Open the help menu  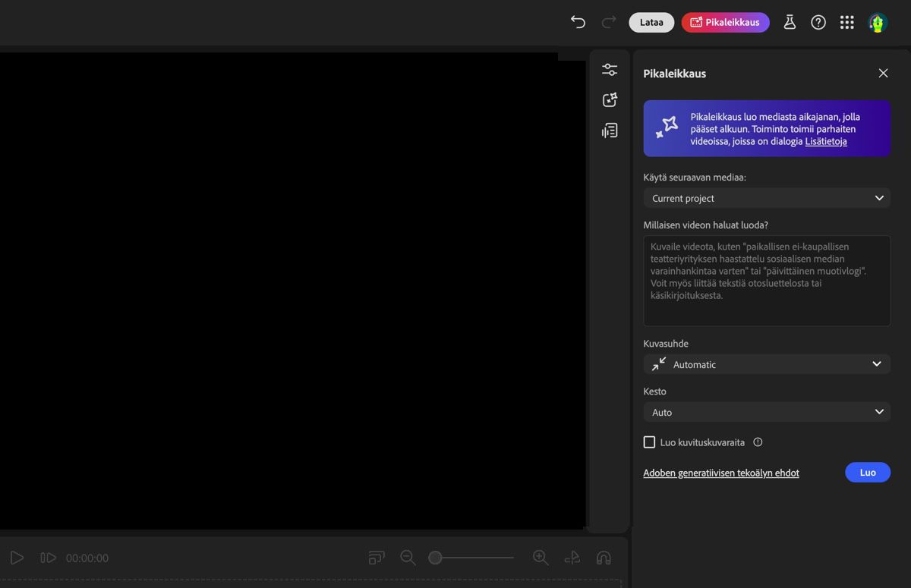tap(818, 22)
